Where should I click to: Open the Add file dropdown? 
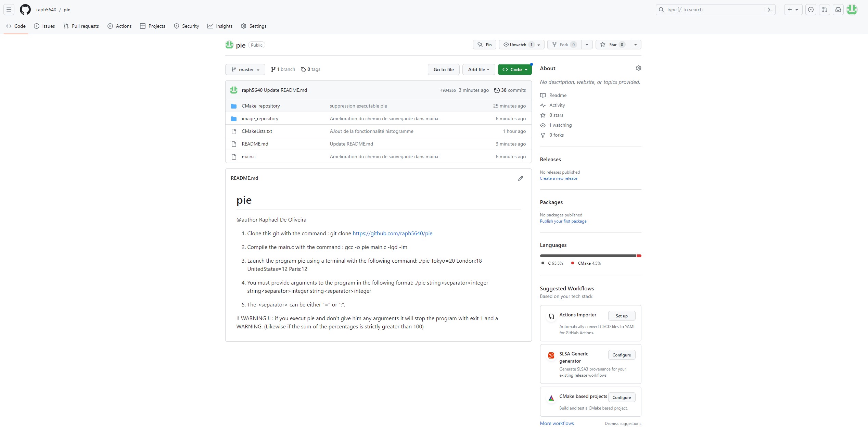coord(478,70)
